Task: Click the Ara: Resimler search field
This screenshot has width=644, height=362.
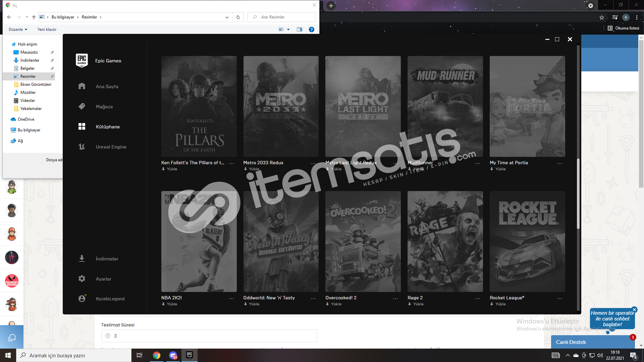Action: point(281,17)
